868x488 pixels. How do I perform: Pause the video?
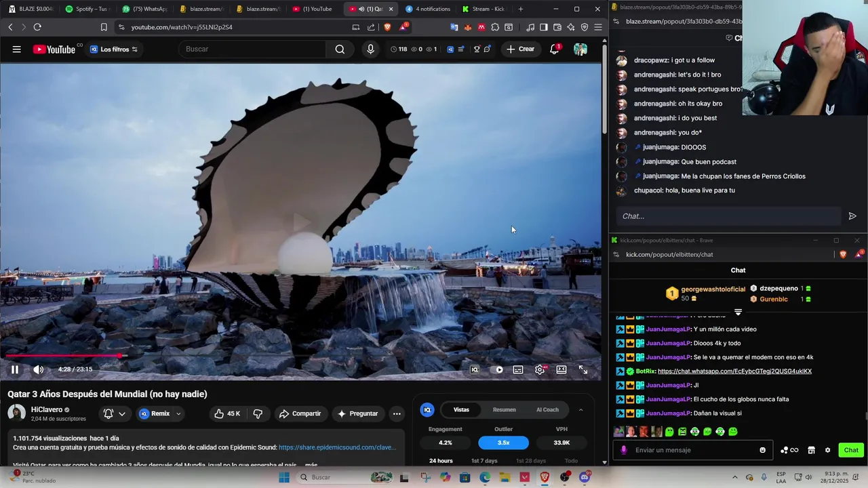point(15,369)
